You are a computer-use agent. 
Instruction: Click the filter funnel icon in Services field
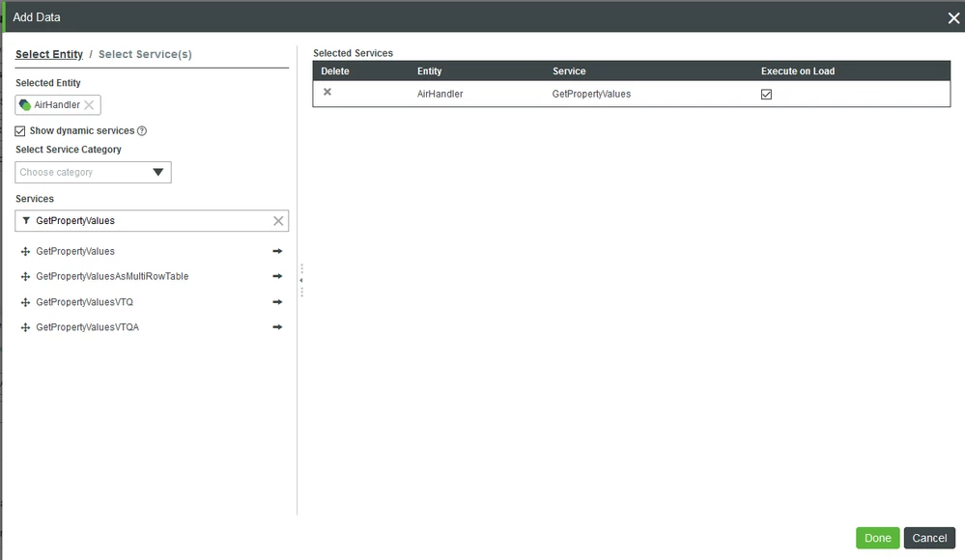[x=25, y=220]
